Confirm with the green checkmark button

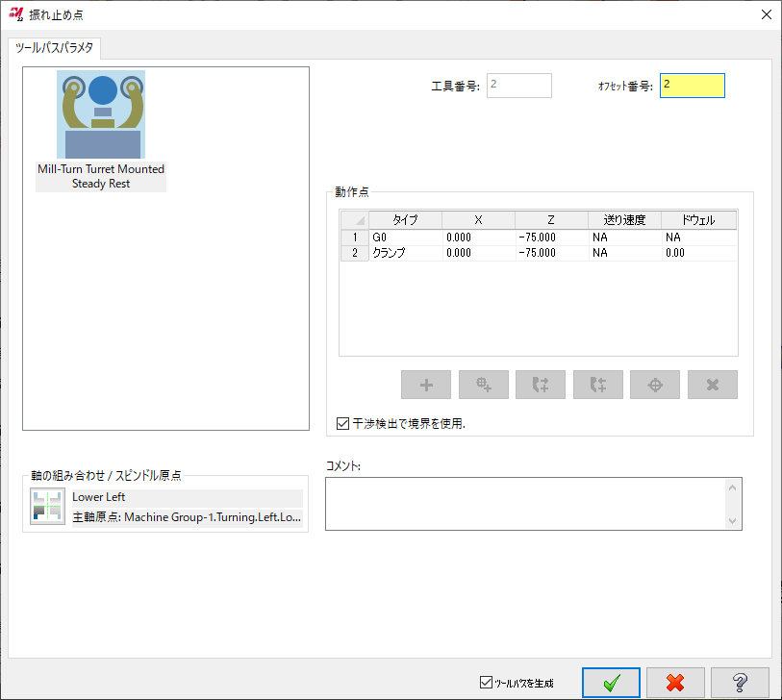pyautogui.click(x=611, y=683)
